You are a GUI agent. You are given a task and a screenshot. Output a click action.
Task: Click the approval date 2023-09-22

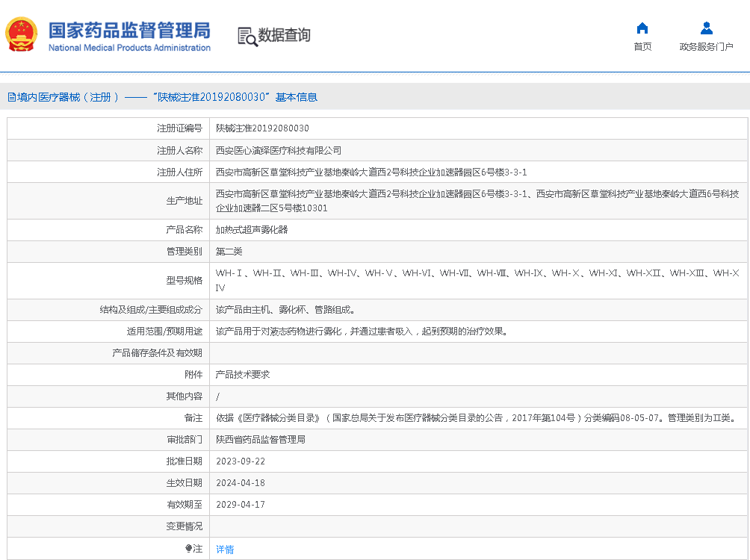click(x=241, y=461)
